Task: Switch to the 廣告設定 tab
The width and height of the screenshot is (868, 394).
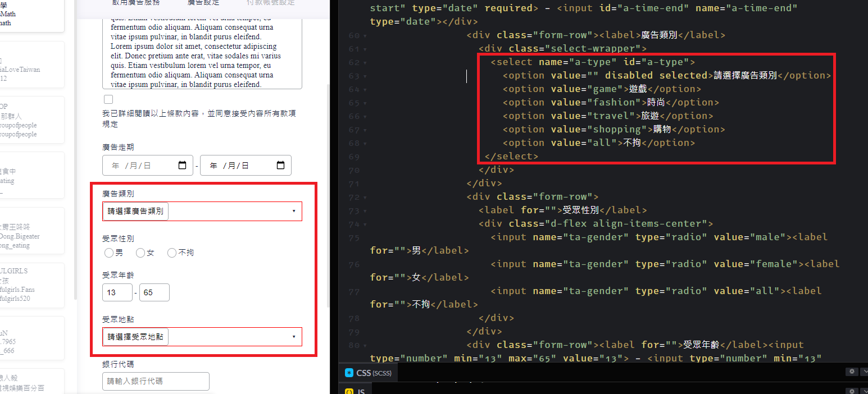Action: (x=203, y=3)
